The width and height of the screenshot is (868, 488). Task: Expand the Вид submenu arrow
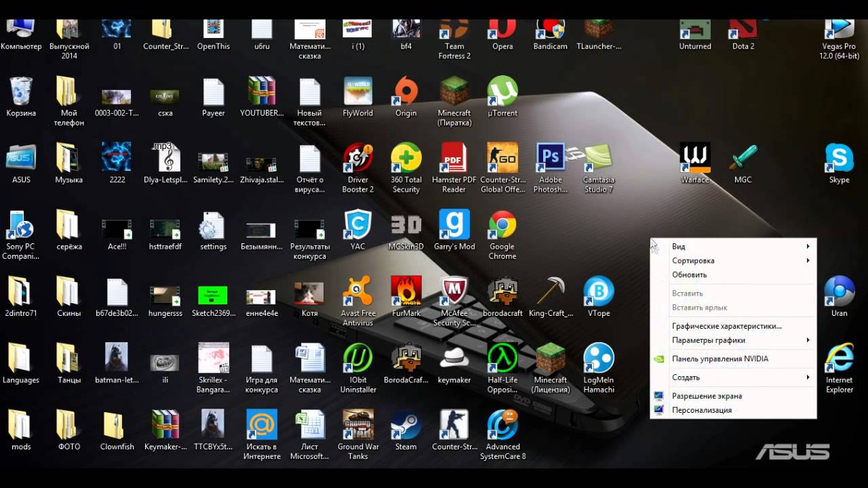pyautogui.click(x=808, y=247)
